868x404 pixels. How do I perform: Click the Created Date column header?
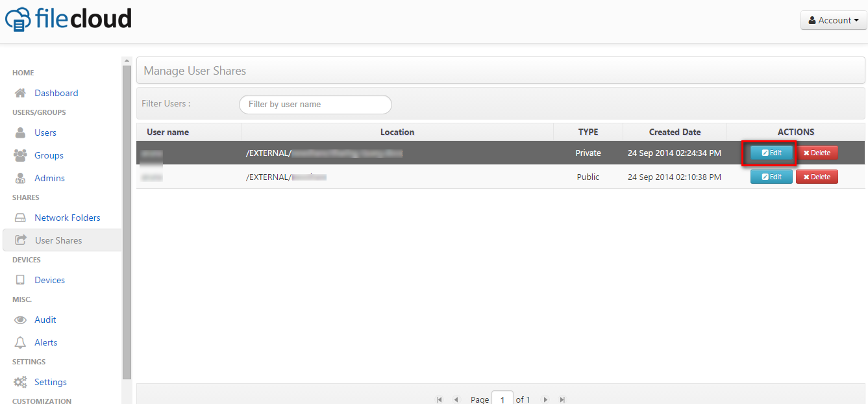tap(675, 132)
